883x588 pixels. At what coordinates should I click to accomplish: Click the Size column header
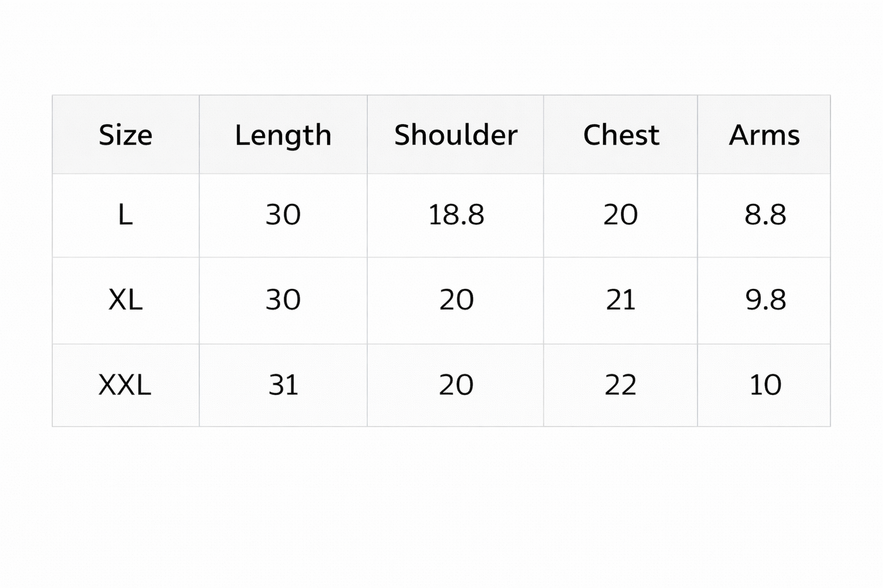125,135
